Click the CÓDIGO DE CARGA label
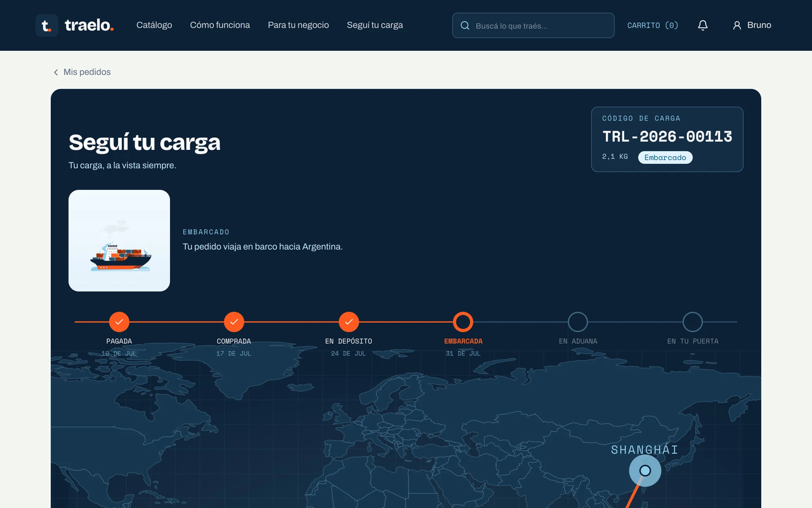Image resolution: width=812 pixels, height=508 pixels. tap(641, 118)
